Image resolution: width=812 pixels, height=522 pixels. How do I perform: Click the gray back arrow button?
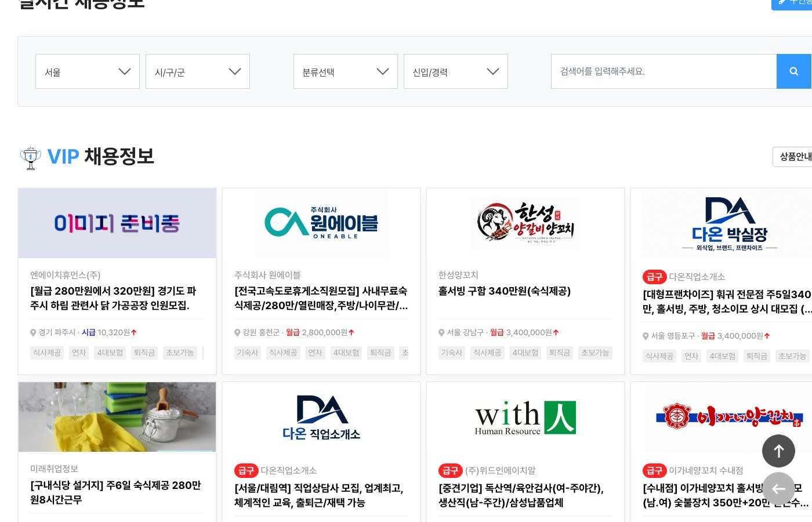pyautogui.click(x=778, y=488)
